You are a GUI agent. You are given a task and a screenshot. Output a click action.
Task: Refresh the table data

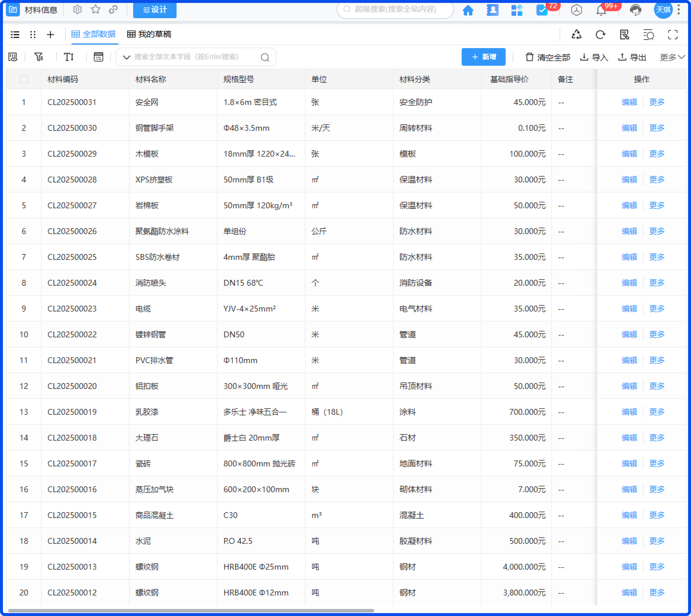(x=601, y=35)
